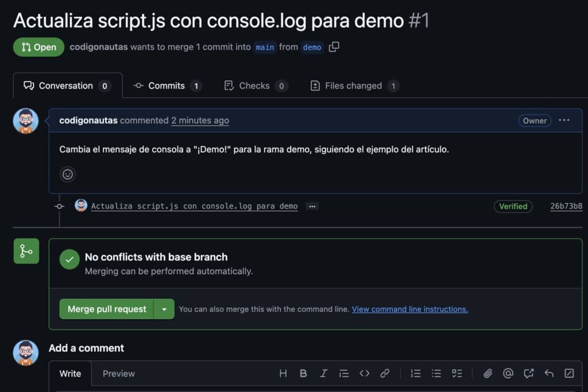The image size is (588, 392).
Task: Open the Checks tab
Action: (x=256, y=86)
